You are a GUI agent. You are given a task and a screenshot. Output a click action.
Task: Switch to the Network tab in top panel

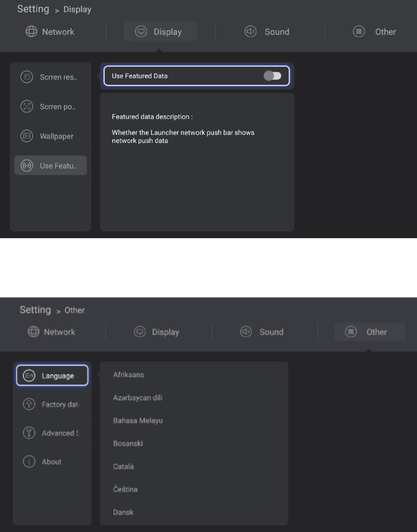[x=50, y=32]
